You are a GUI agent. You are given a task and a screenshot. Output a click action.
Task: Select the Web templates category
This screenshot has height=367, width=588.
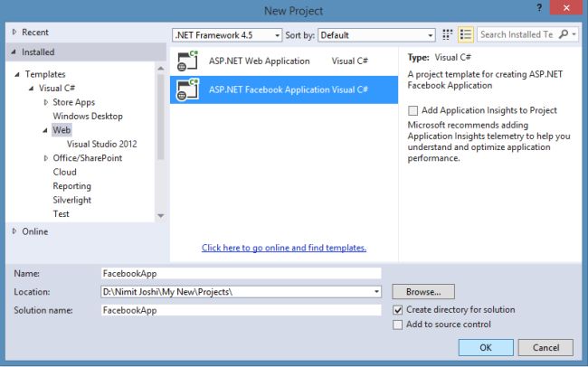(62, 130)
